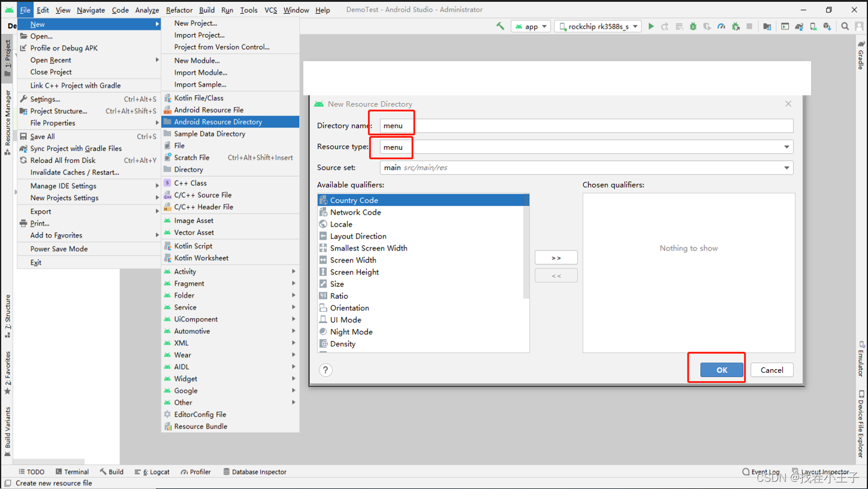Select Density qualifier in list
The width and height of the screenshot is (868, 489).
tap(421, 344)
